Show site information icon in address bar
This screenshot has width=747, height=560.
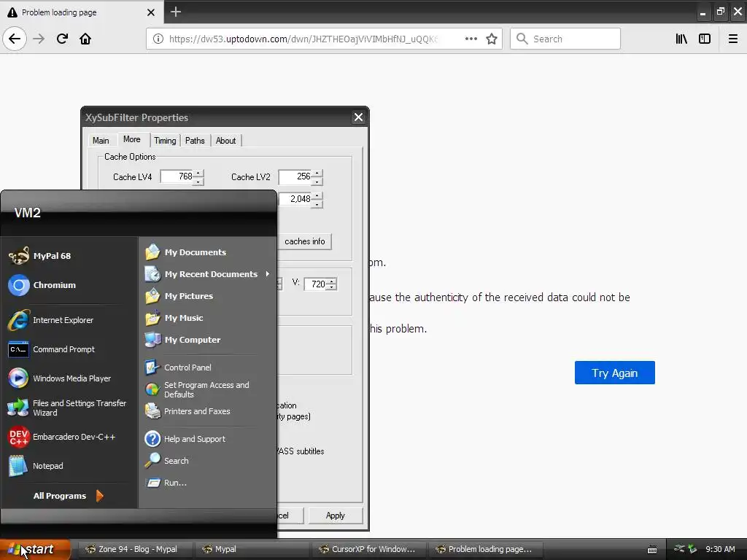[x=158, y=39]
